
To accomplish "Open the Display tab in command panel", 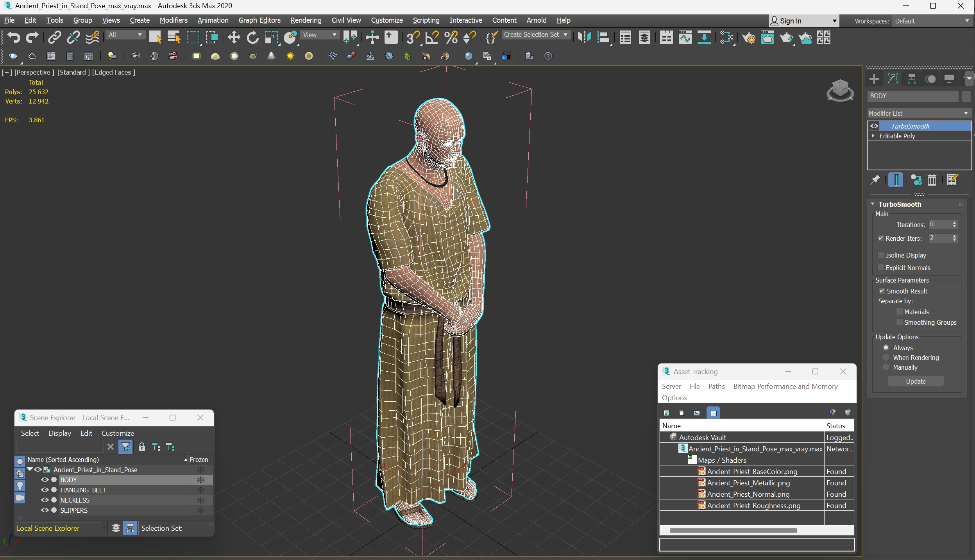I will click(x=949, y=79).
